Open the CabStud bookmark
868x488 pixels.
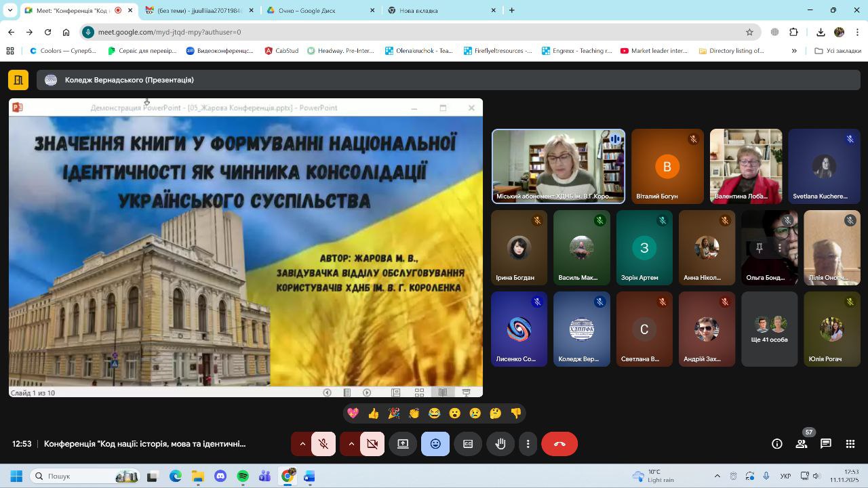click(282, 51)
